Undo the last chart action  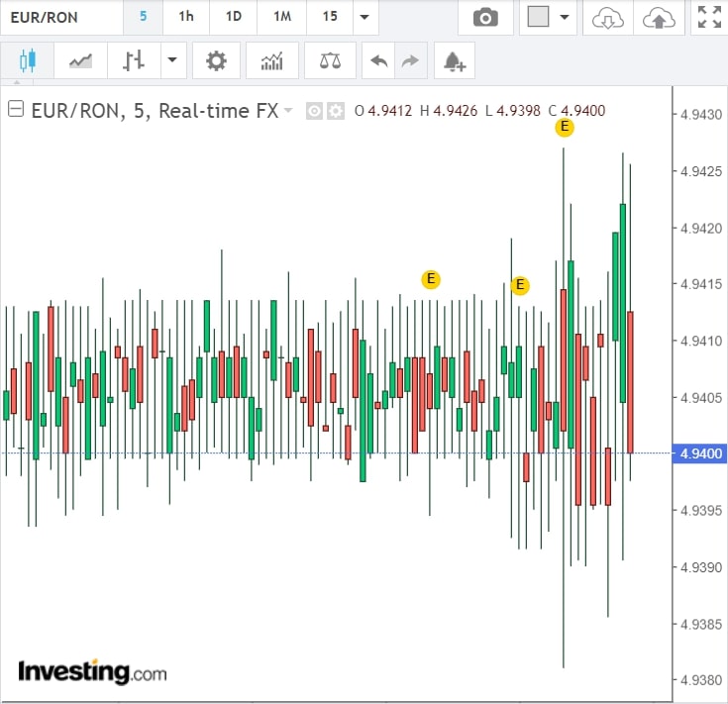tap(378, 61)
